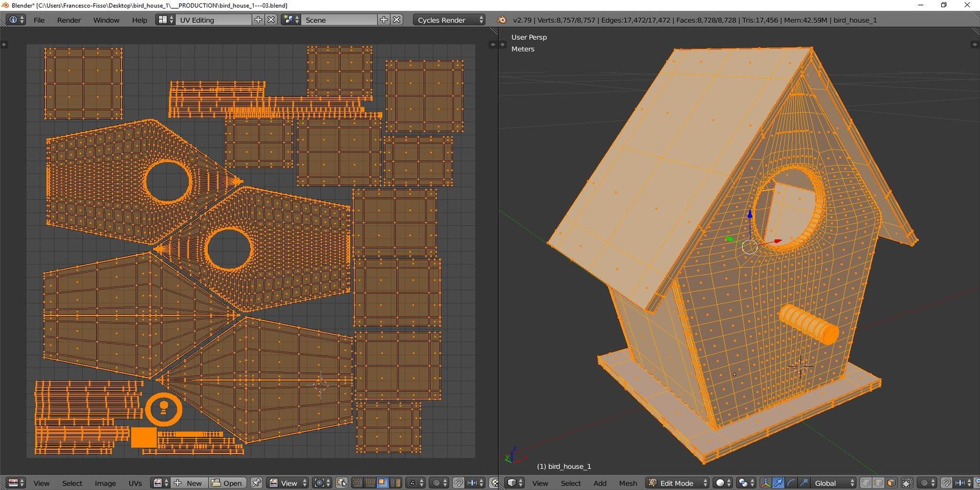Select rotate manipulator arc

pos(791,483)
